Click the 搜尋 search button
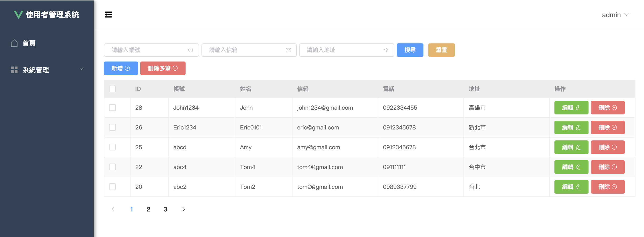This screenshot has height=237, width=644. (x=410, y=50)
